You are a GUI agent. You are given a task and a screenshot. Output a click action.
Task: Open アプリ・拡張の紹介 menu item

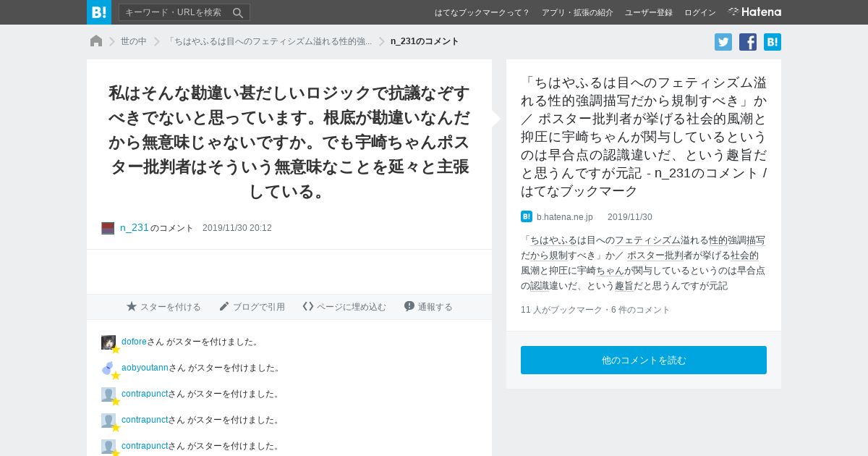point(577,12)
